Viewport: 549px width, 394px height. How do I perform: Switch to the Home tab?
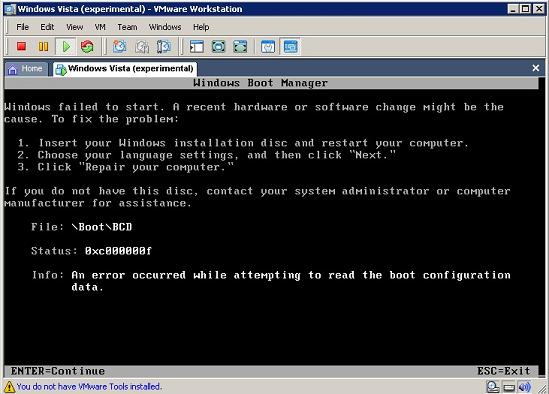(26, 69)
